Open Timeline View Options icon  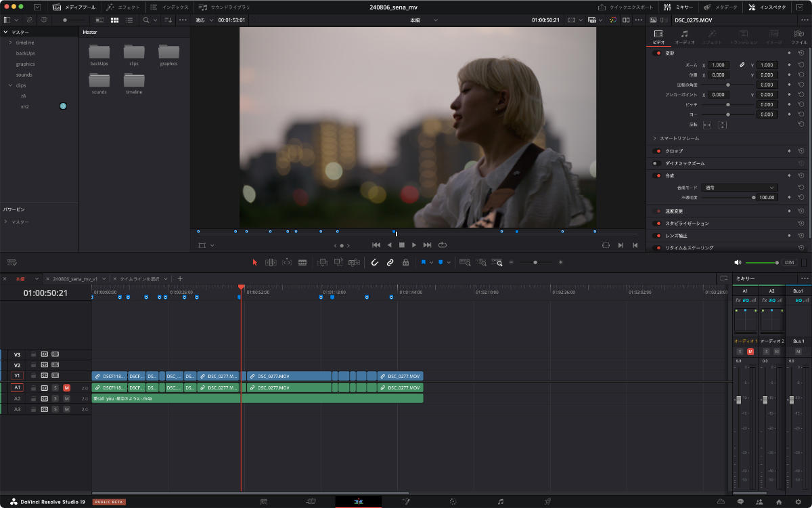coord(12,262)
